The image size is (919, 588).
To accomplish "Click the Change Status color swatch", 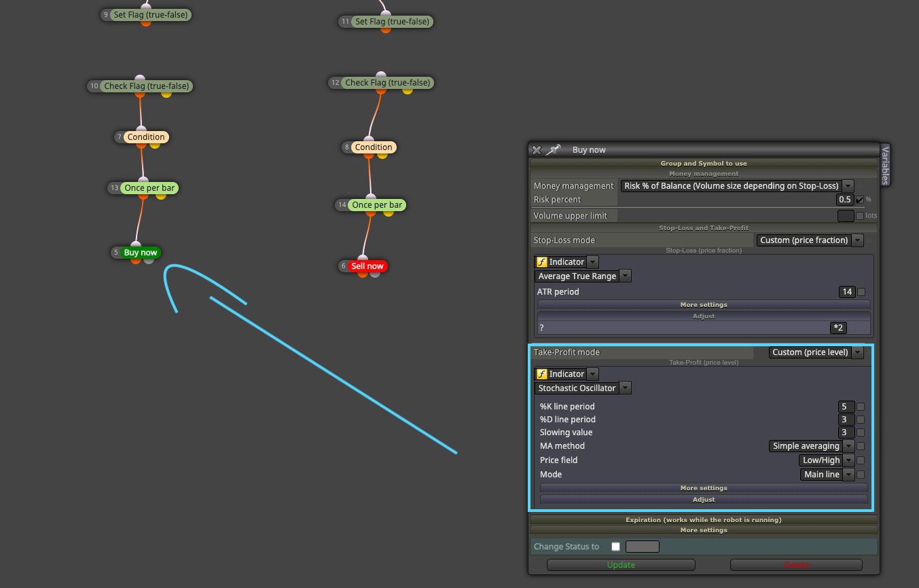I will pos(643,547).
